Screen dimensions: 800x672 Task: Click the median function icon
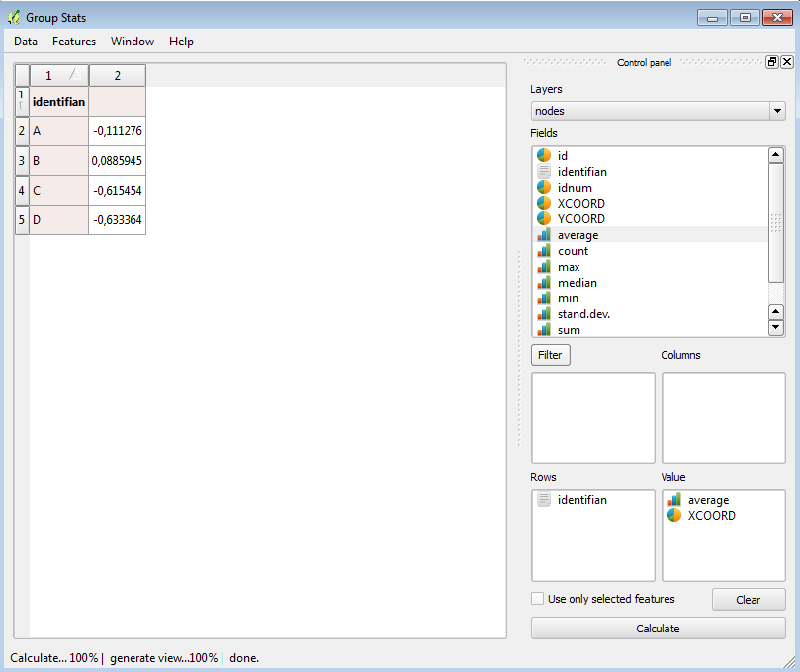(543, 282)
